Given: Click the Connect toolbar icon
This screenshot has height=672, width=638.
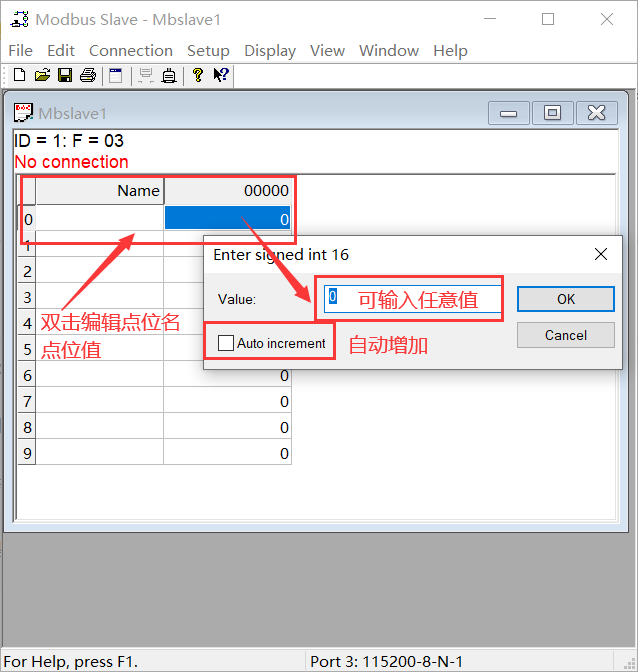Looking at the screenshot, I should [x=146, y=75].
